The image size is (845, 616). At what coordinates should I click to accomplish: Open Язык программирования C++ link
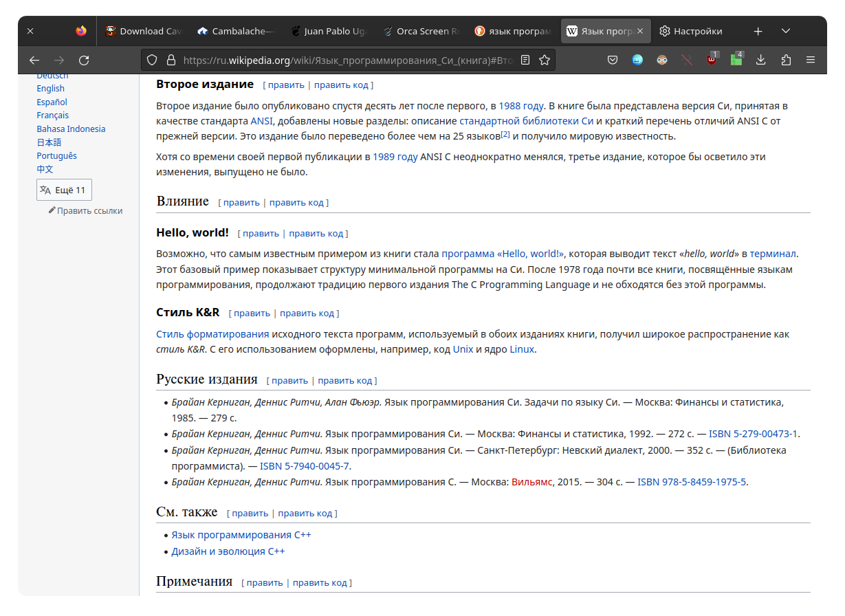point(241,535)
